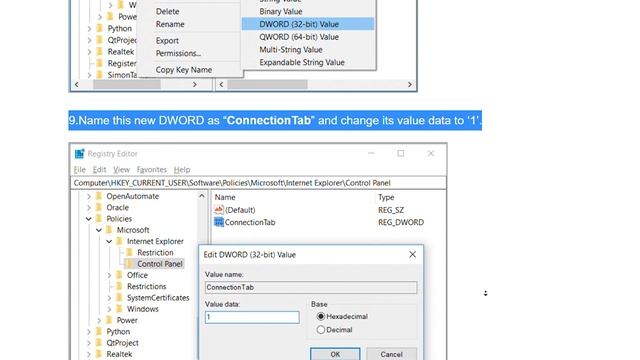Open Permissions... in the context menu
Viewport: 640px width, 360px height.
178,53
